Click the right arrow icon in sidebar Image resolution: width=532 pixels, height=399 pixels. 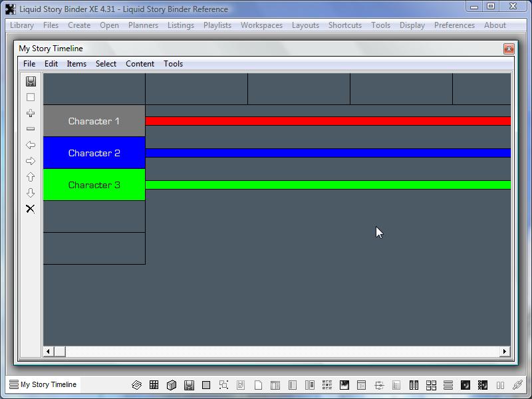click(x=31, y=161)
